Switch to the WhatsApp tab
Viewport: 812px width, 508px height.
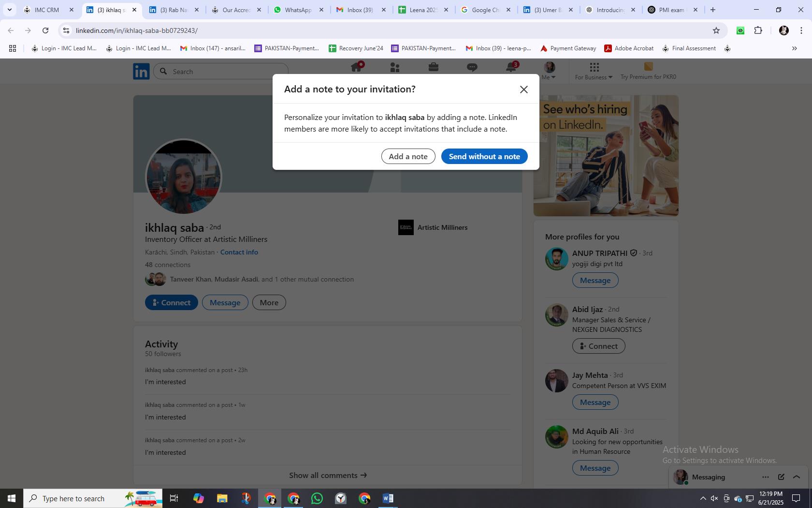[299, 10]
